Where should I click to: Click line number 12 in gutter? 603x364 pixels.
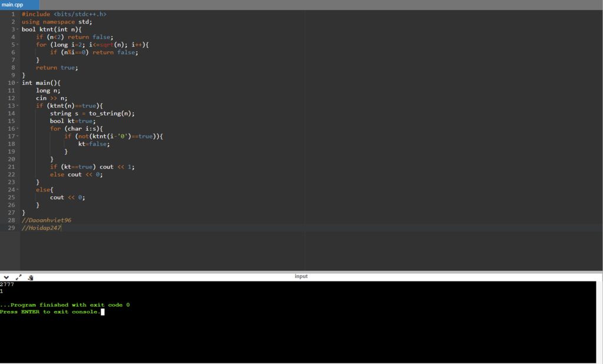coord(11,98)
